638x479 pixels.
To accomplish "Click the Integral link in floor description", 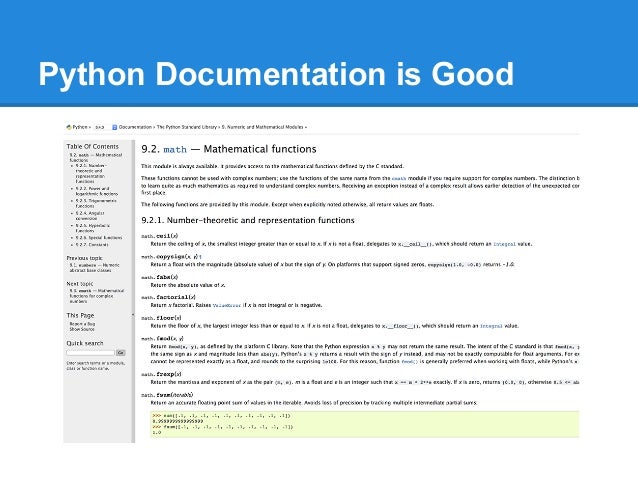I will [x=491, y=326].
